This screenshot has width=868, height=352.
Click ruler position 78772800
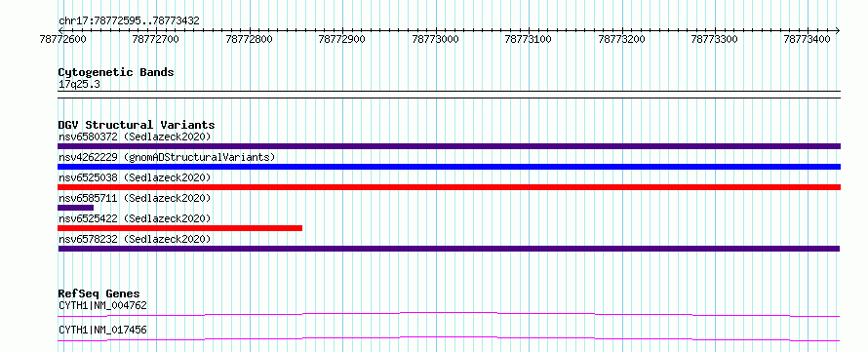click(250, 39)
